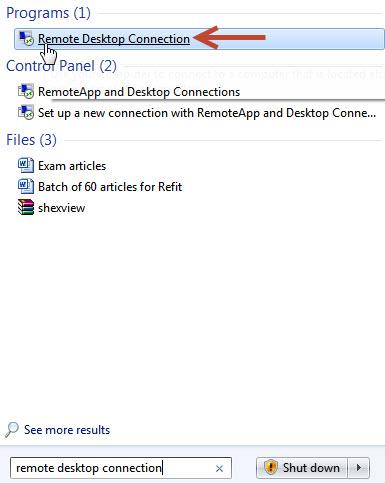Click the magnifier icon beside See more results

pyautogui.click(x=12, y=430)
